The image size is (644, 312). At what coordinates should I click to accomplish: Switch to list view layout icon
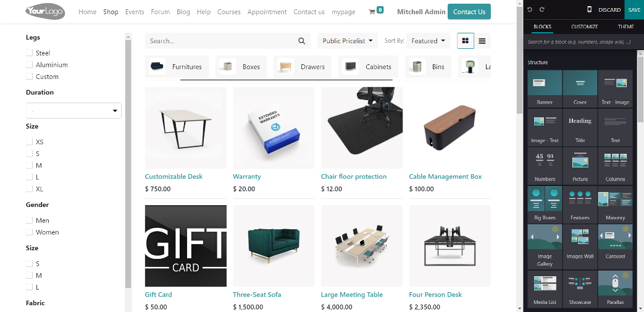pos(482,41)
